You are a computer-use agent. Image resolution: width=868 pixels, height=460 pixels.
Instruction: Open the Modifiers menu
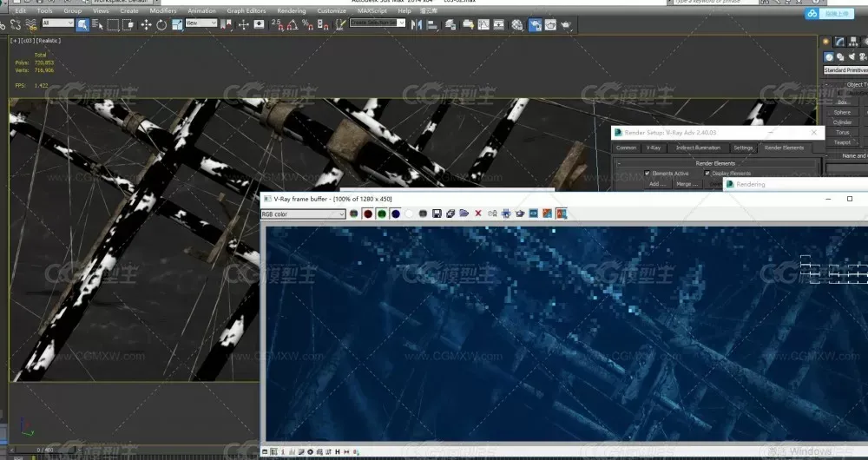point(163,10)
